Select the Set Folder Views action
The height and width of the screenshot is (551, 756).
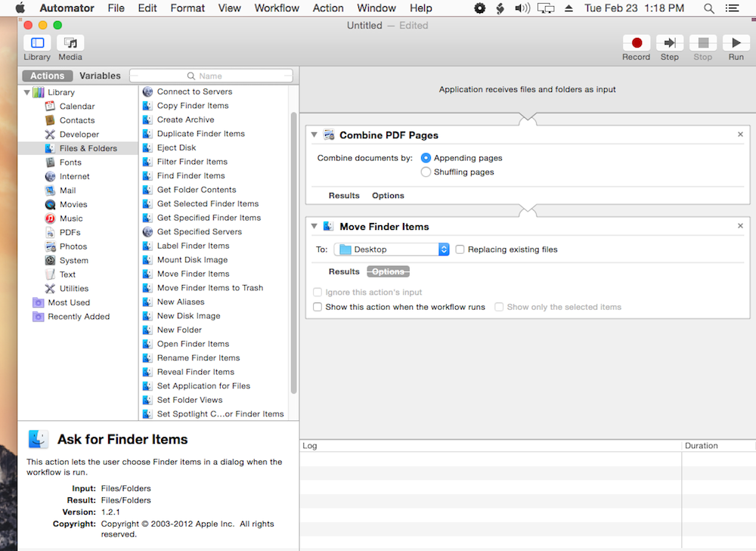[x=190, y=400]
